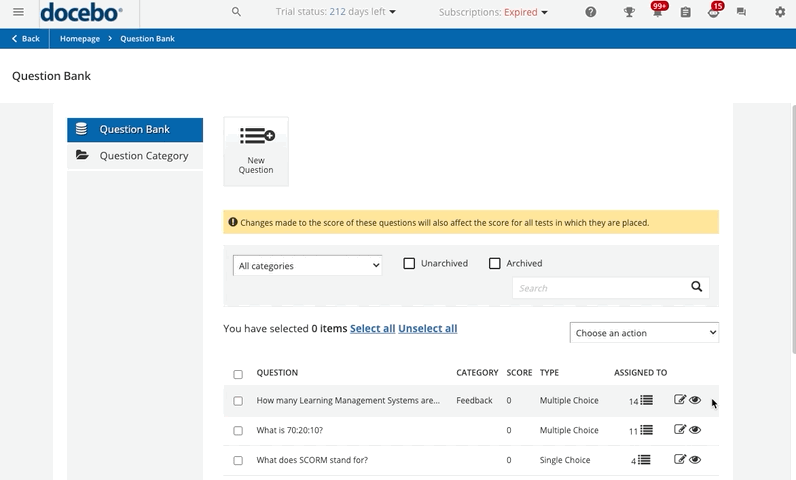Click the New Question button
Screen dimensions: 796x480
tap(256, 151)
